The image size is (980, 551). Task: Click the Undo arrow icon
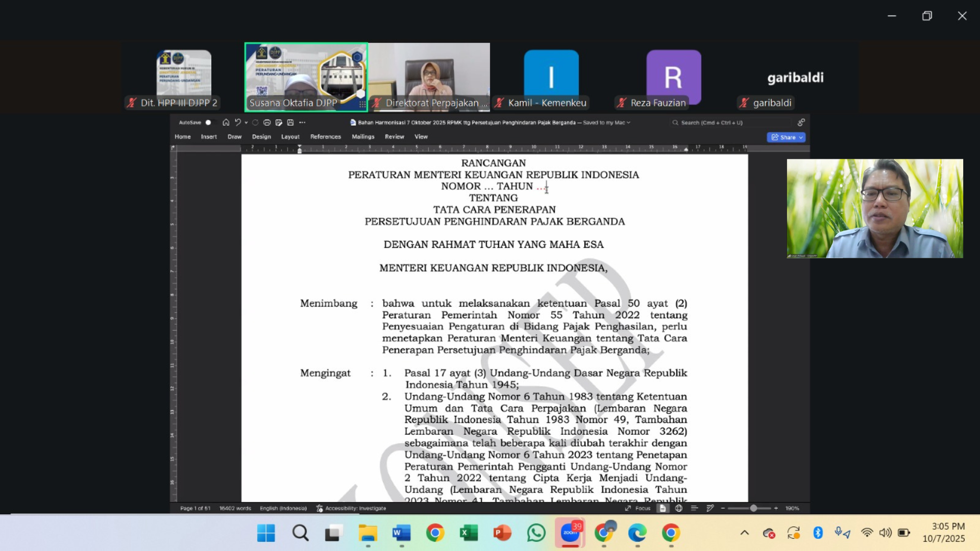coord(237,122)
